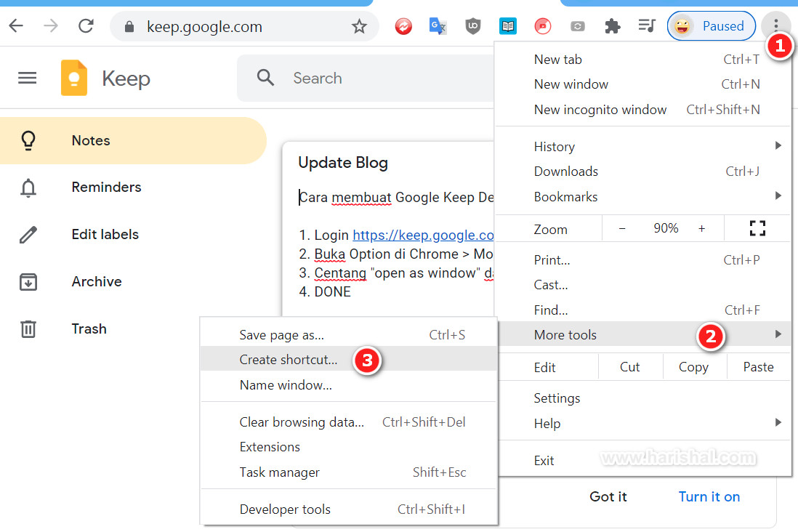Expand the Help submenu arrow
Viewport: 798px width, 532px height.
tap(778, 424)
